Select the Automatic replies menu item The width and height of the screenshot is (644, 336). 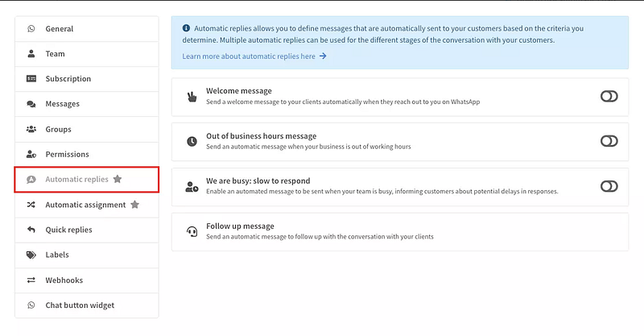(76, 180)
